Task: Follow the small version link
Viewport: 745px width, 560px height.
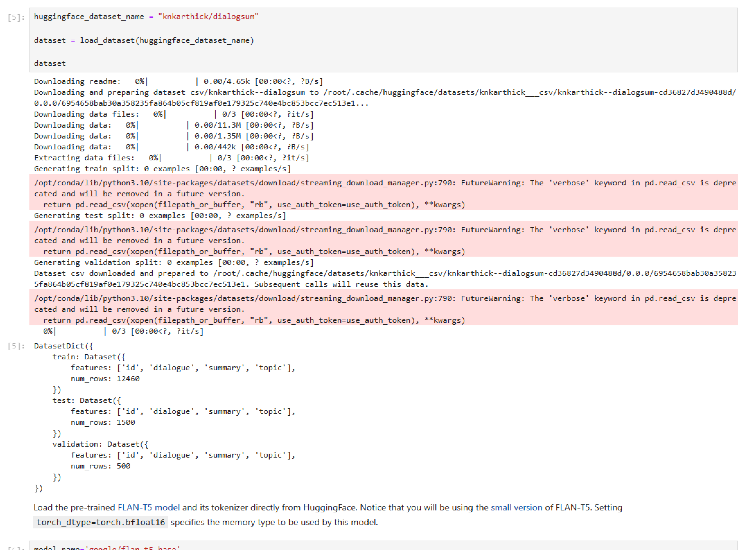Action: pos(516,507)
